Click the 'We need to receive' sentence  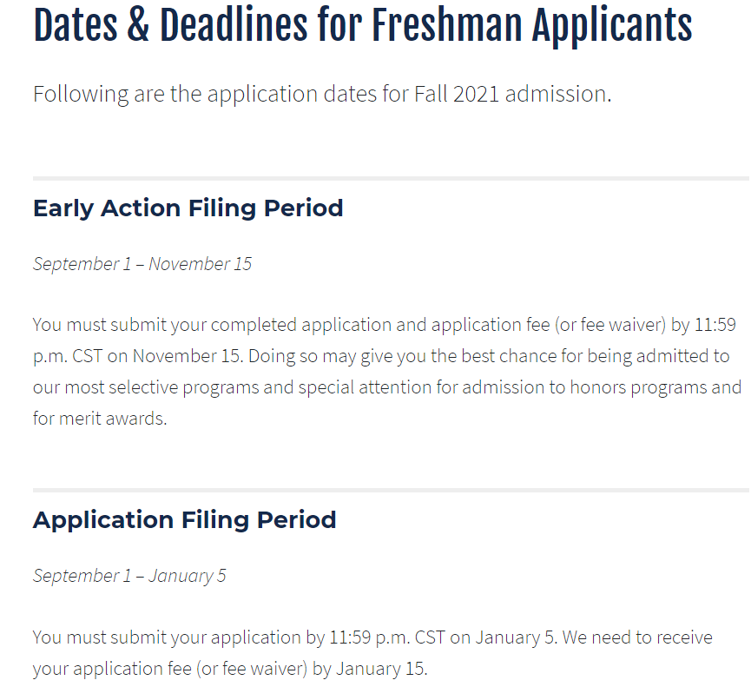(x=636, y=637)
